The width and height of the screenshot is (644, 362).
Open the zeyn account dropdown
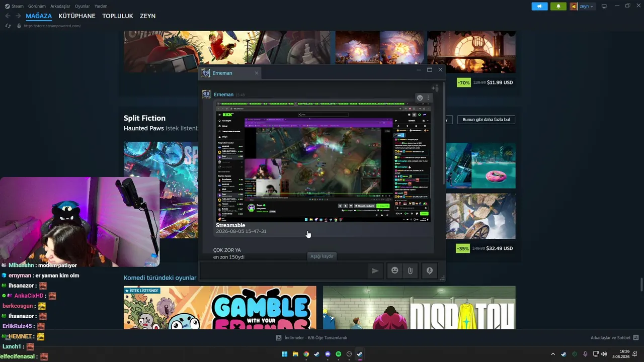[x=582, y=7]
